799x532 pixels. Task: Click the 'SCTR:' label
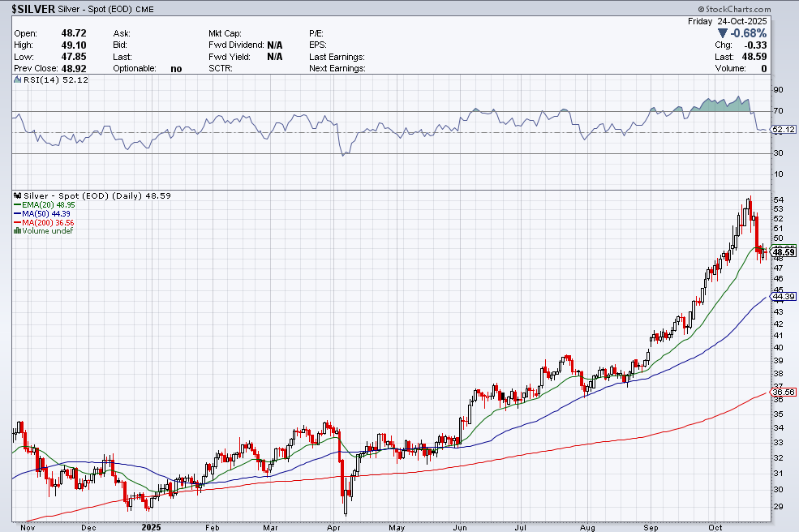(x=221, y=69)
